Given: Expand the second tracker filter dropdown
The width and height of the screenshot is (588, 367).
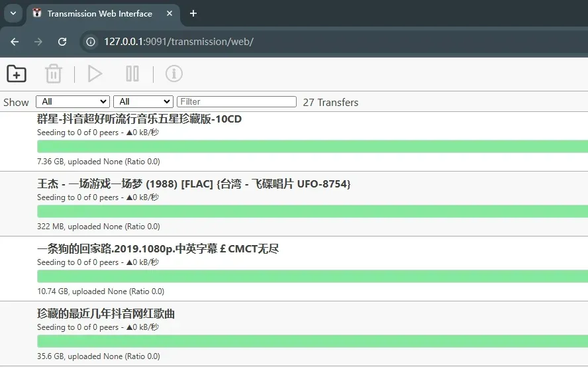Looking at the screenshot, I should tap(143, 101).
